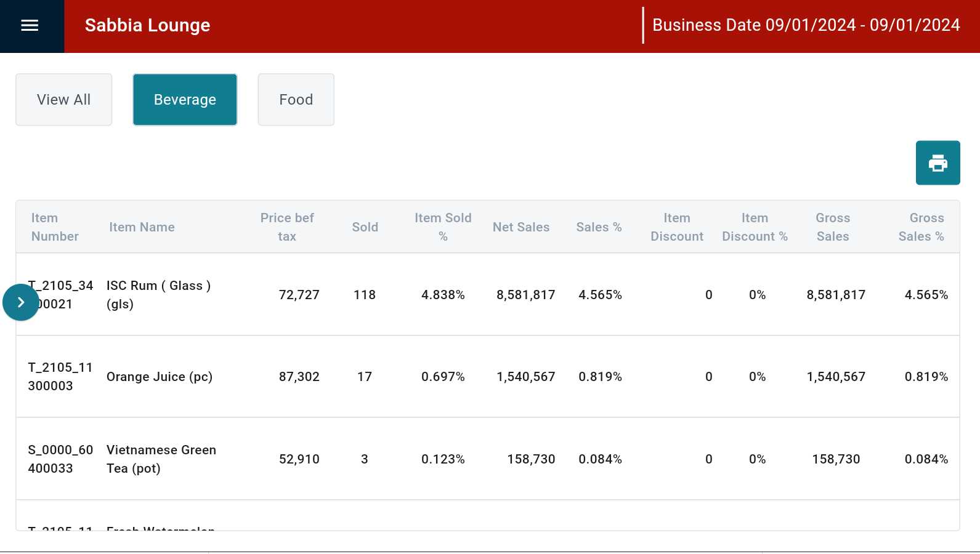Click the Item Discount % header
Image resolution: width=980 pixels, height=554 pixels.
click(755, 227)
